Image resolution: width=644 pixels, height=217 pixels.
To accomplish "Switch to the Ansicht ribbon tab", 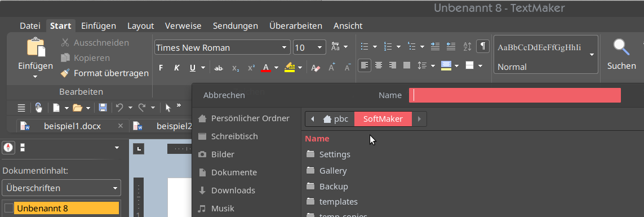I will tap(348, 26).
